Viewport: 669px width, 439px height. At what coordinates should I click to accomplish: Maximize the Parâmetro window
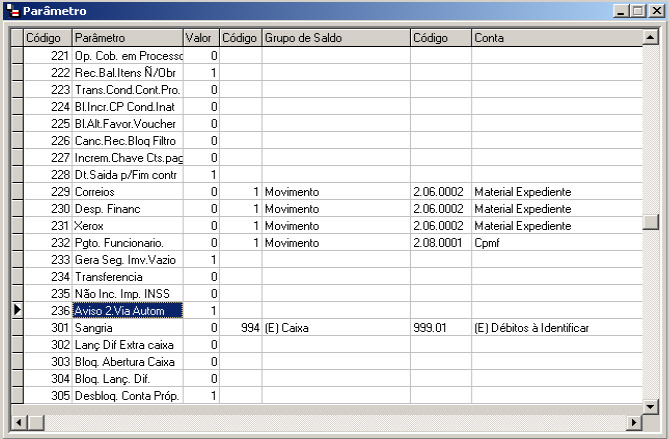point(637,11)
